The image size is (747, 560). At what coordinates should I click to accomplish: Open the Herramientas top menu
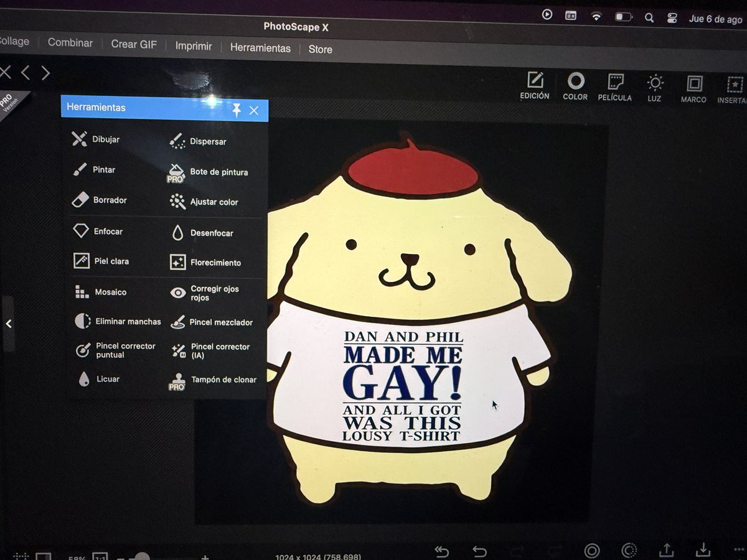point(260,47)
